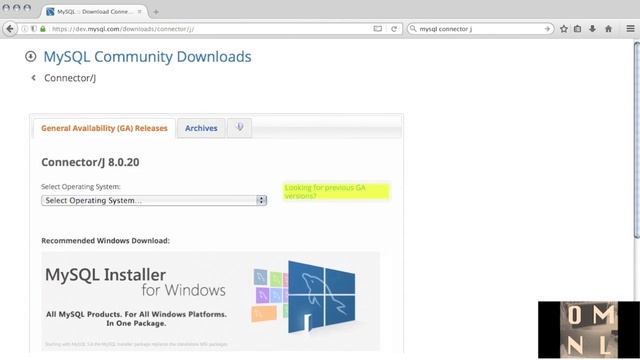
Task: Switch to the Archives tab
Action: pyautogui.click(x=201, y=128)
